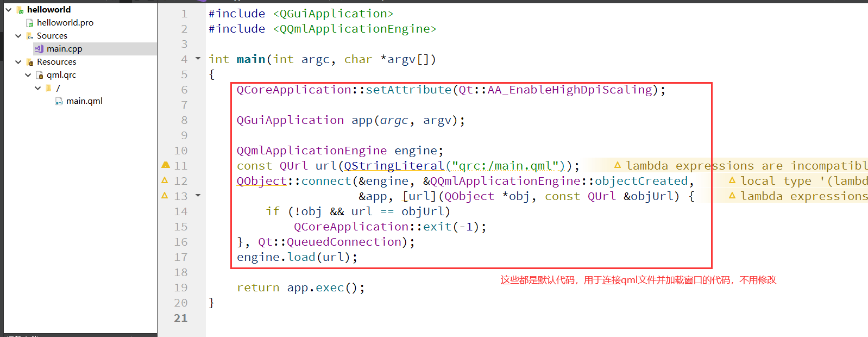
Task: Click 'if (!obj && url == objUrl)' line
Action: pos(358,211)
